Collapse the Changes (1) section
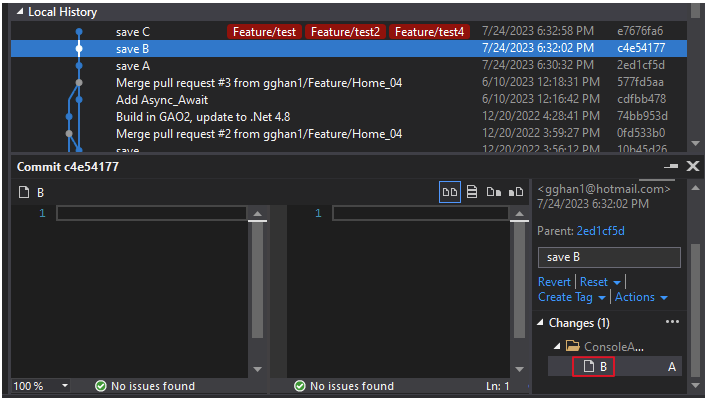Image resolution: width=705 pixels, height=402 pixels. click(540, 322)
